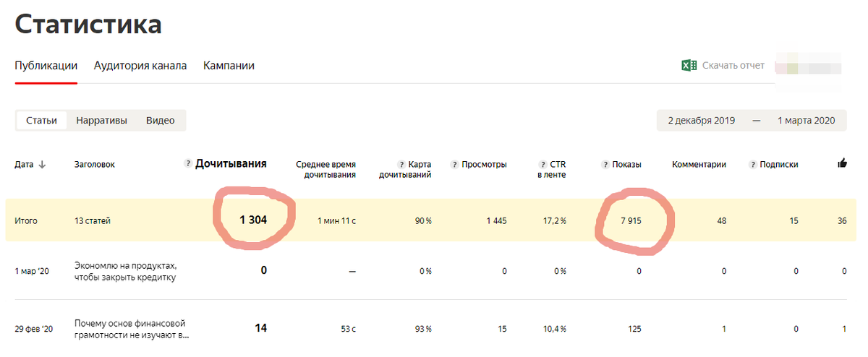Image resolution: width=868 pixels, height=357 pixels.
Task: Click the date 29 фев '20
Action: click(x=34, y=329)
